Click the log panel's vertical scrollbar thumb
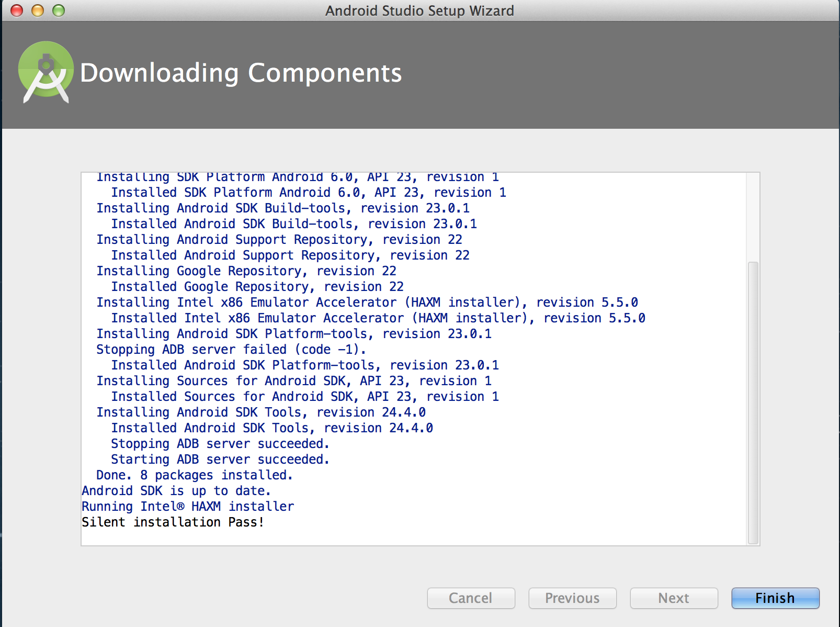Image resolution: width=840 pixels, height=627 pixels. point(753,402)
